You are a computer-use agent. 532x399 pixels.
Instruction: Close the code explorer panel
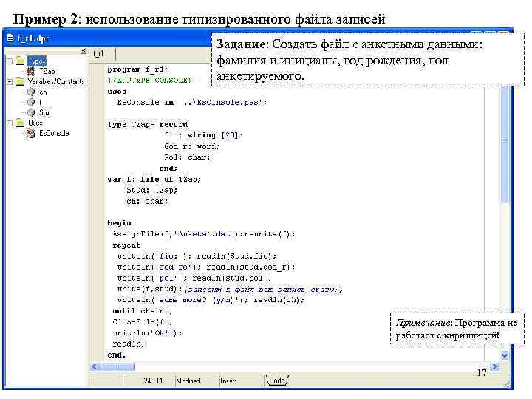coord(83,52)
